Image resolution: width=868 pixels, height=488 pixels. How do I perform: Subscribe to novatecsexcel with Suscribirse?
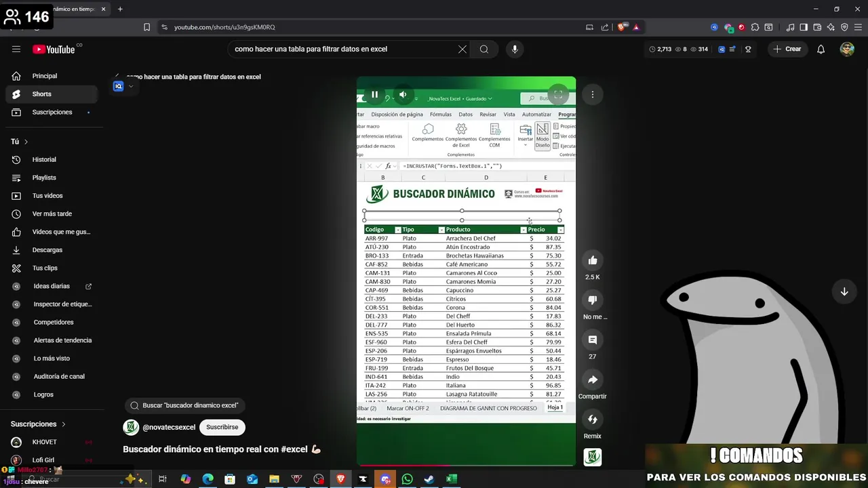222,427
